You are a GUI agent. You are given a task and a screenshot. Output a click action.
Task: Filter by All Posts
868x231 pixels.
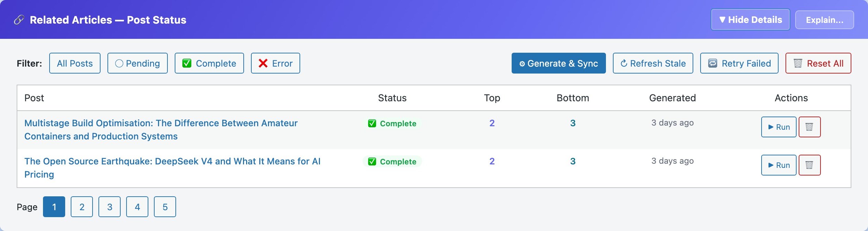[x=75, y=63]
